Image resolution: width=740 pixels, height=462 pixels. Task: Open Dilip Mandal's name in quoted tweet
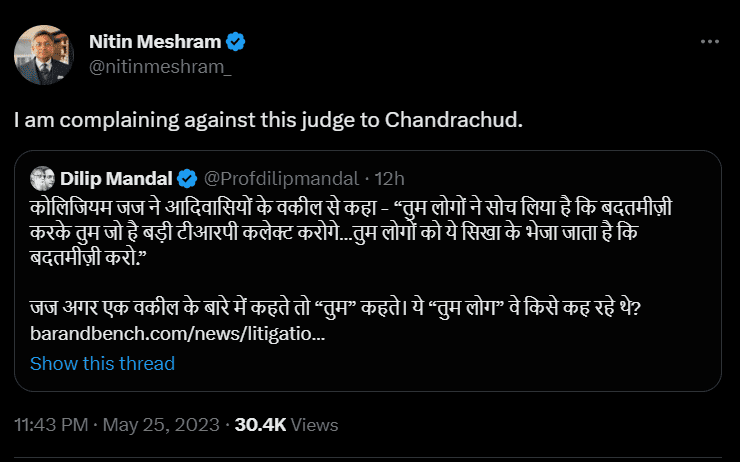tap(115, 179)
